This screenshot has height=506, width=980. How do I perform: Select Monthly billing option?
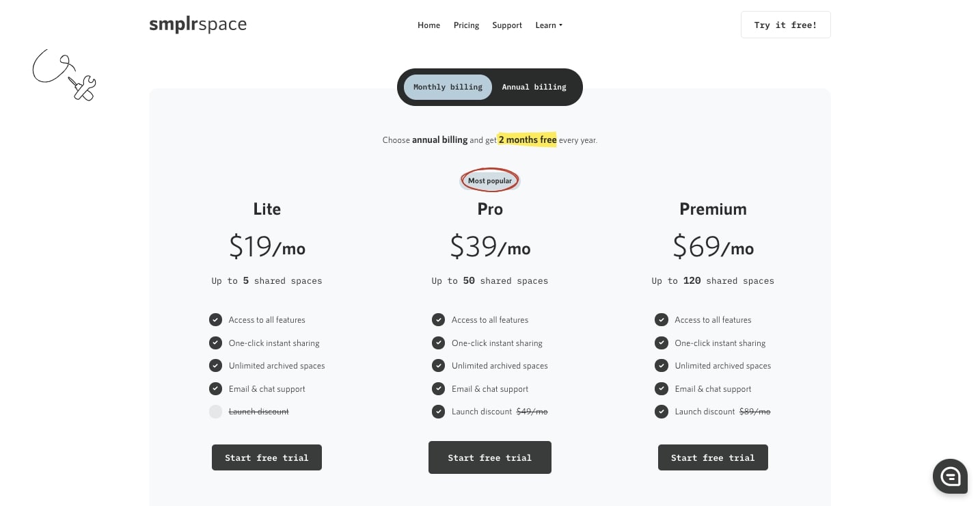point(448,87)
